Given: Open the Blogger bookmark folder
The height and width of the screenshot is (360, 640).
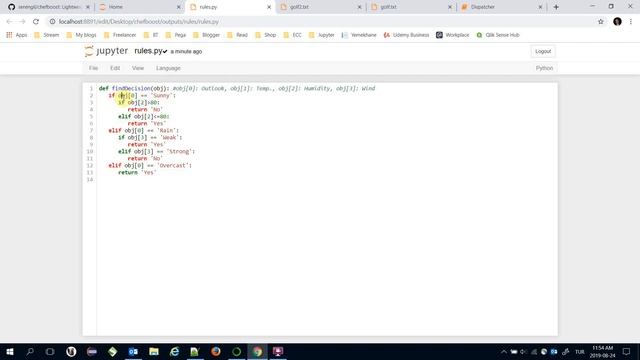Looking at the screenshot, I should pyautogui.click(x=207, y=35).
